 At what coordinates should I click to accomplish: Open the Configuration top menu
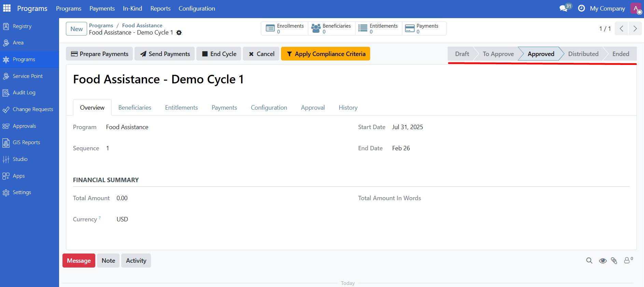[197, 9]
